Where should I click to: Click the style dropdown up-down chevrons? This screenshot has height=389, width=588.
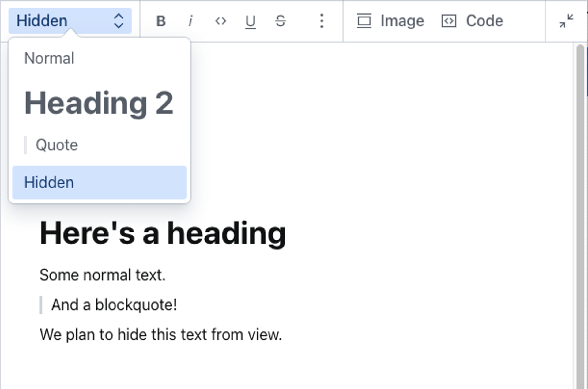click(x=119, y=21)
